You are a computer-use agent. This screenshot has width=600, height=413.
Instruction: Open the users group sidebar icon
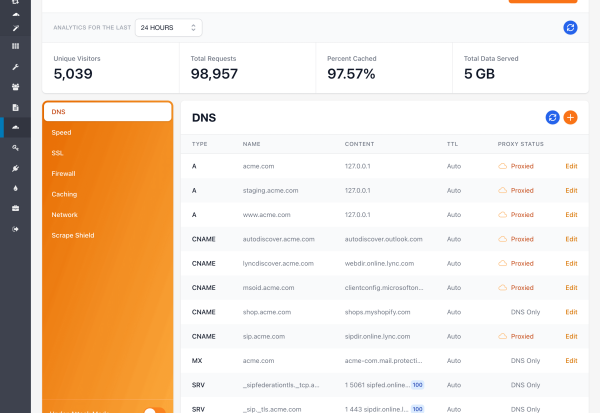(15, 87)
